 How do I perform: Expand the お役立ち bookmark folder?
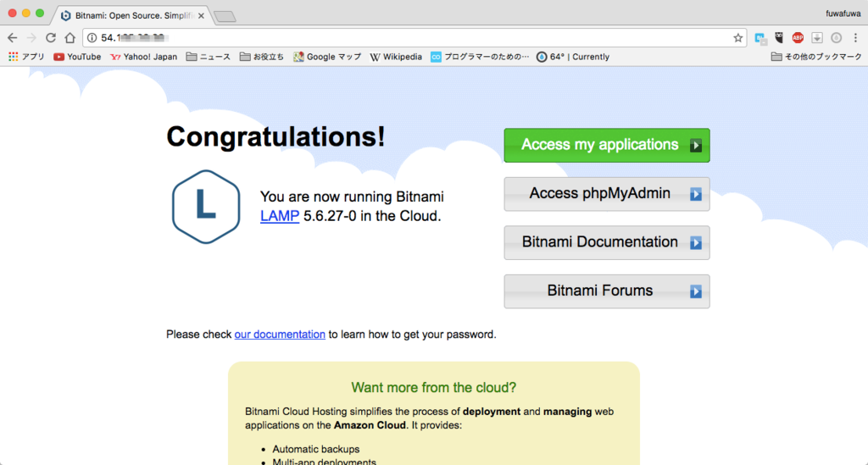(x=262, y=57)
